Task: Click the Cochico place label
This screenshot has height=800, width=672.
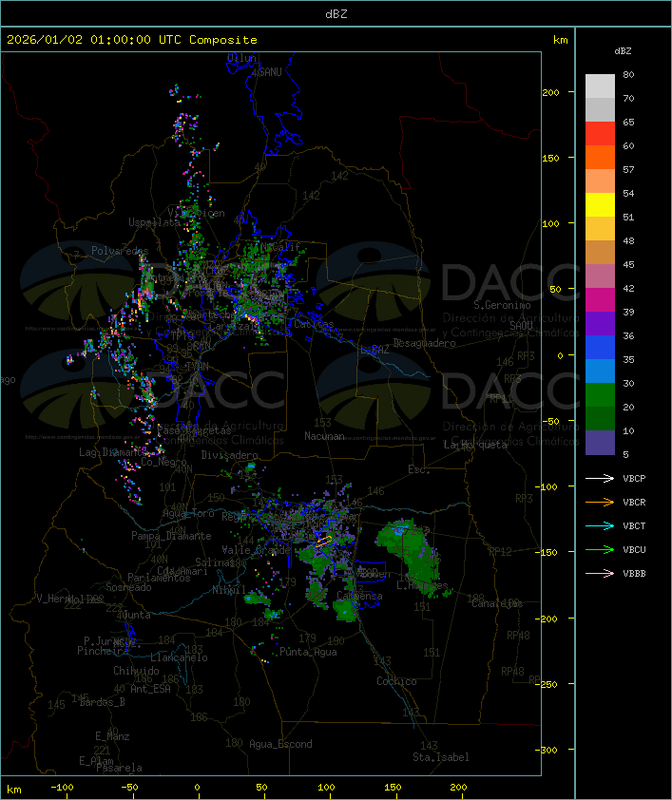Action: 396,681
